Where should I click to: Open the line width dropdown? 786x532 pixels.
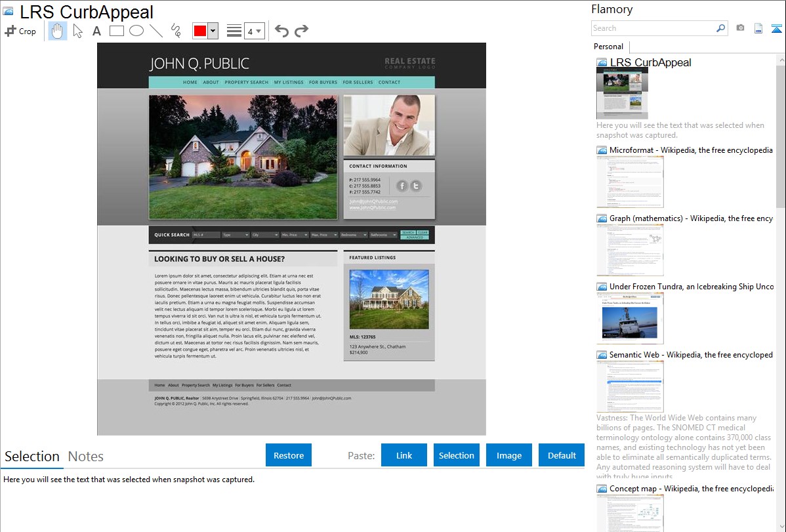point(254,31)
